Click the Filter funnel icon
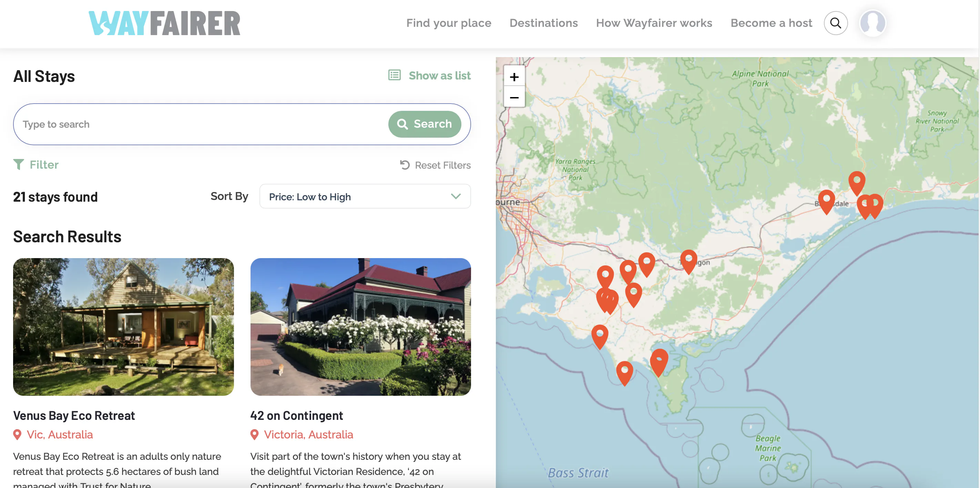The image size is (980, 488). coord(18,164)
